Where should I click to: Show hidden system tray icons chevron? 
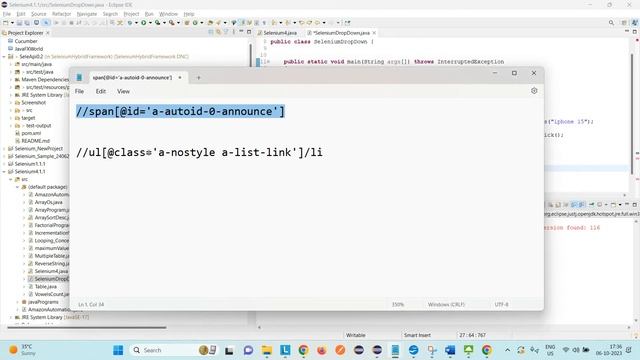pos(507,350)
